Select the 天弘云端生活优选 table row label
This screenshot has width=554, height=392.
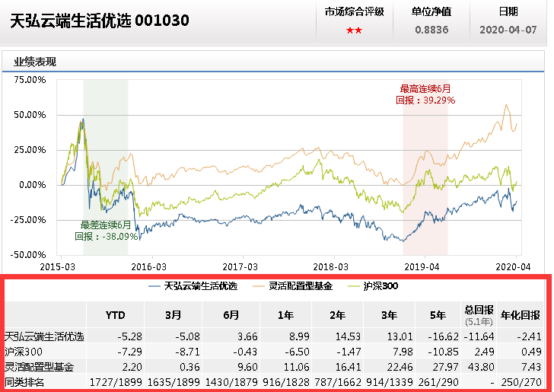pos(44,336)
